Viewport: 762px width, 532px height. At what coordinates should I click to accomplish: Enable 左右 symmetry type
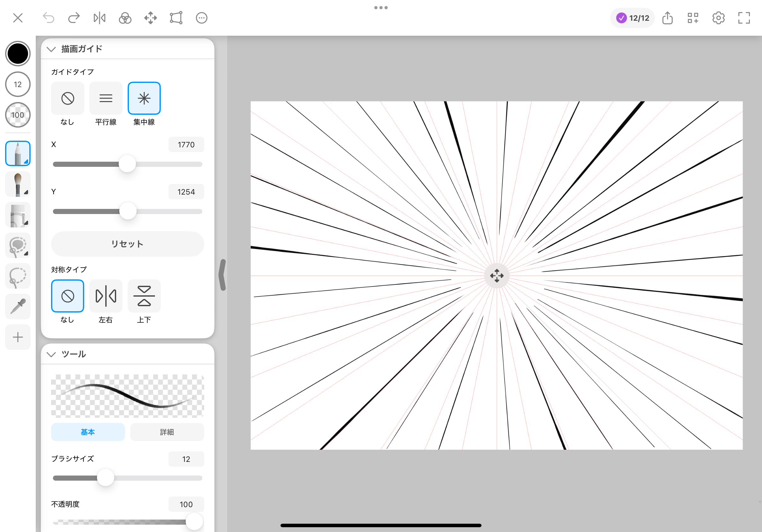click(x=106, y=296)
